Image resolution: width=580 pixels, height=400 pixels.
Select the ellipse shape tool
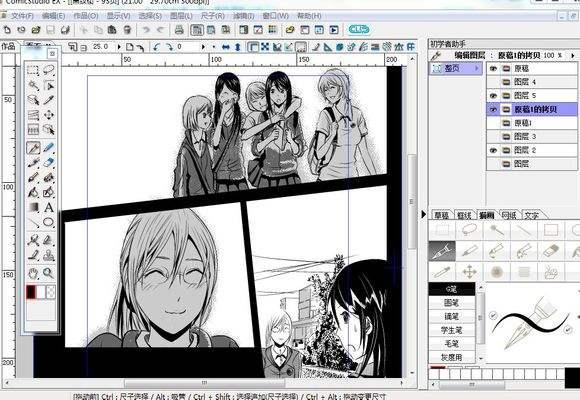tap(48, 222)
